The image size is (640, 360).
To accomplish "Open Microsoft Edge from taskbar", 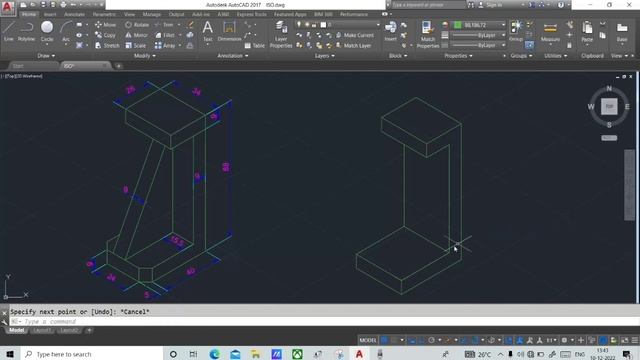I will click(215, 354).
